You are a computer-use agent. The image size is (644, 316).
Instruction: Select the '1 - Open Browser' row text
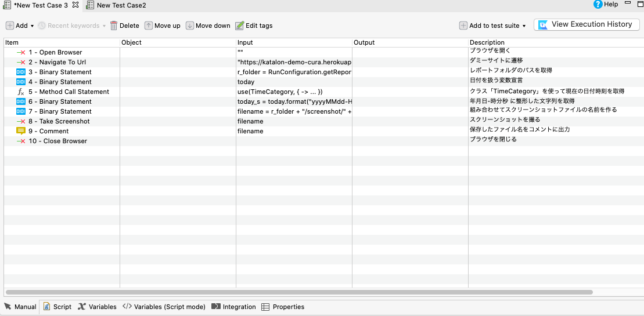click(x=55, y=52)
